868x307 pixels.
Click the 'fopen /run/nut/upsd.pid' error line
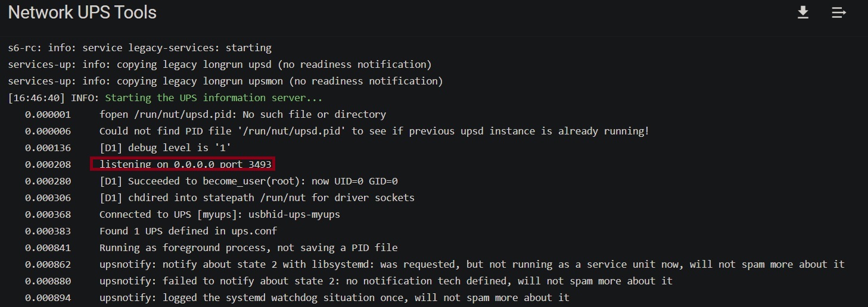[242, 114]
